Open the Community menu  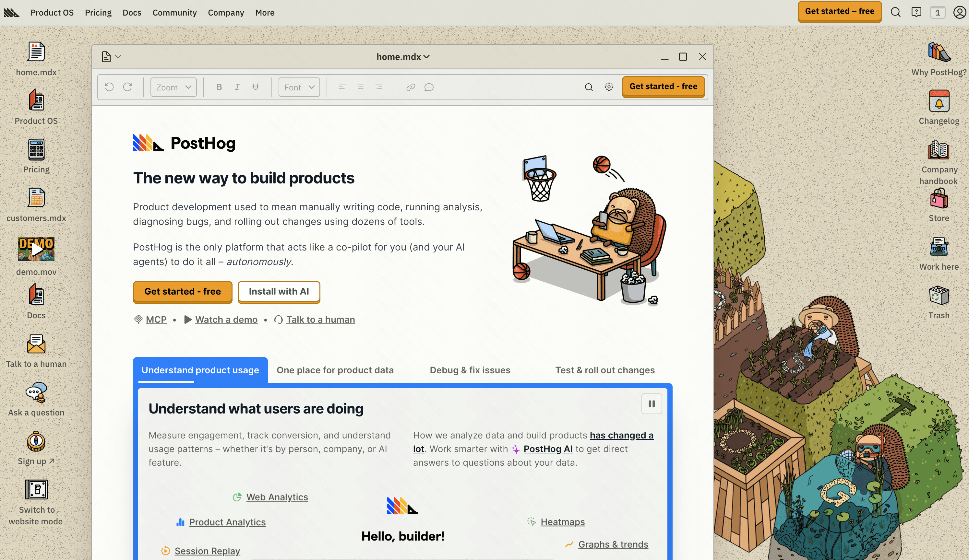coord(174,13)
